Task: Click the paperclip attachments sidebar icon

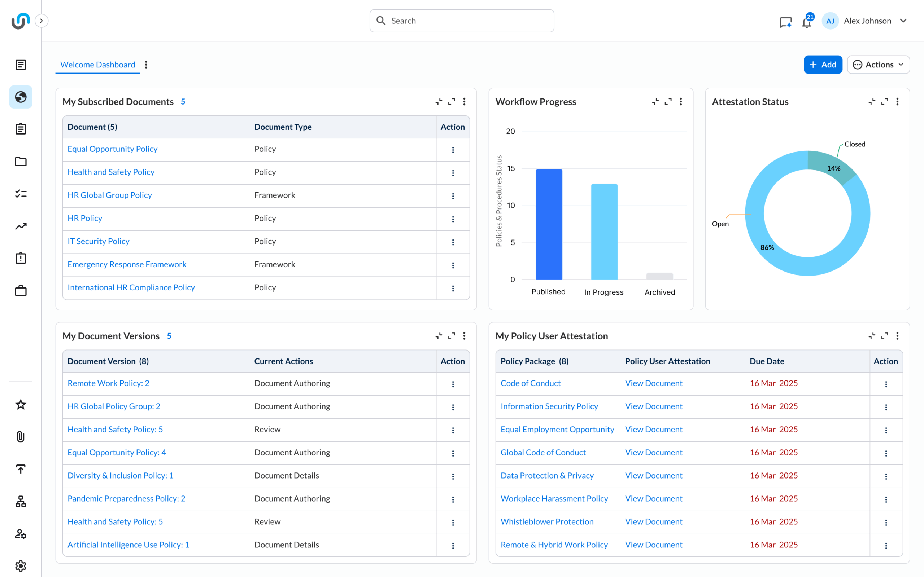Action: [21, 437]
